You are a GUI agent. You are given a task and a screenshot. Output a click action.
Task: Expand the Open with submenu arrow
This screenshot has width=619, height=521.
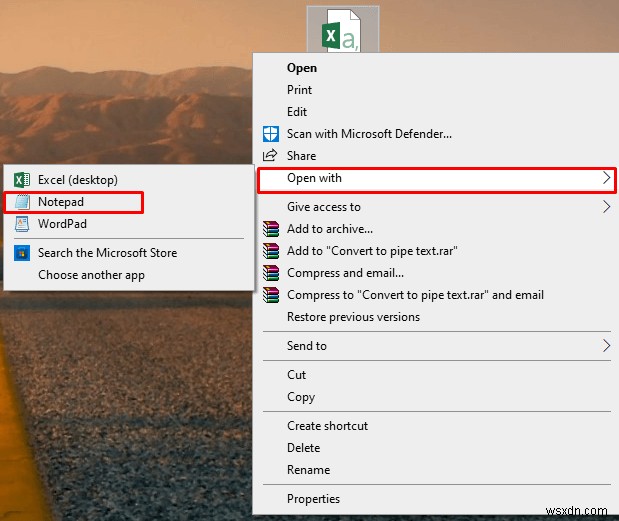pyautogui.click(x=607, y=178)
